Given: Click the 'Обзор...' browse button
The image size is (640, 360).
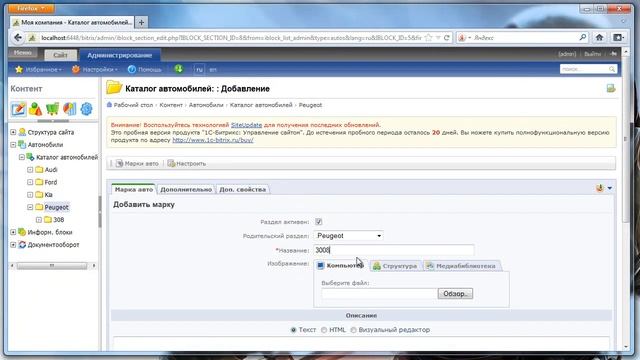Looking at the screenshot, I should click(455, 293).
